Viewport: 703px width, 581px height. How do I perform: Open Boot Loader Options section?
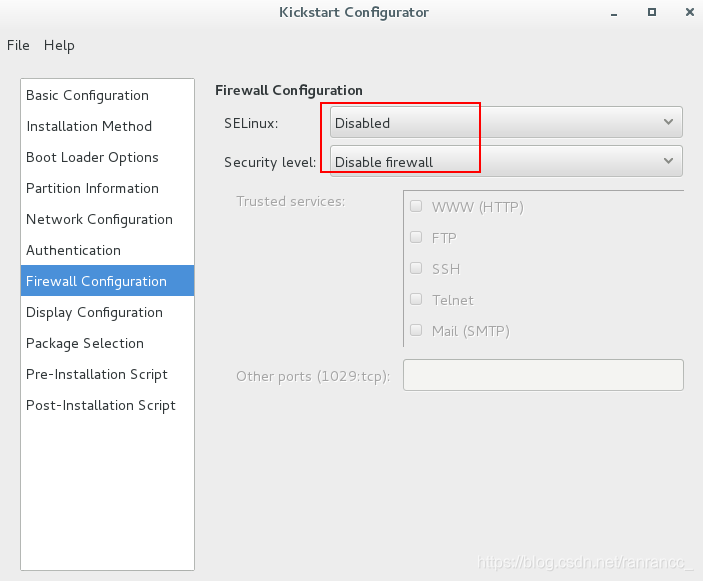108,157
